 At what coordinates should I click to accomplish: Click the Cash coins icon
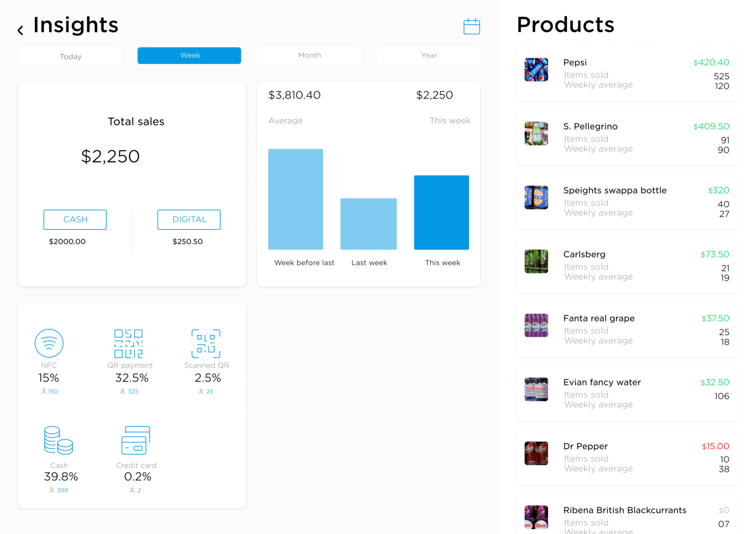click(59, 440)
